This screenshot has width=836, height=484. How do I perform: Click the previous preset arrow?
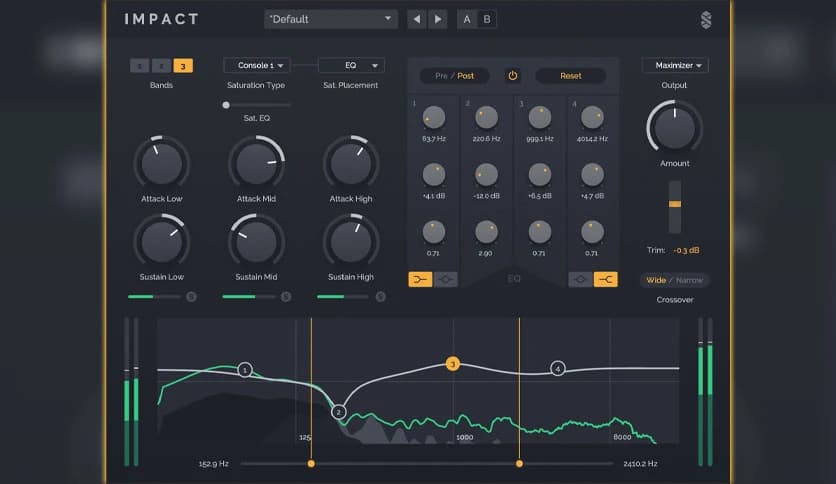[x=417, y=19]
